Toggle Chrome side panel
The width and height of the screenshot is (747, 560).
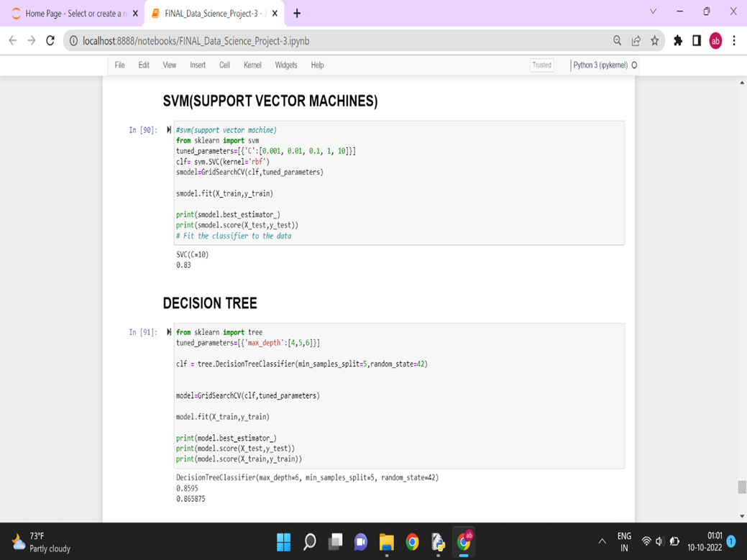697,41
